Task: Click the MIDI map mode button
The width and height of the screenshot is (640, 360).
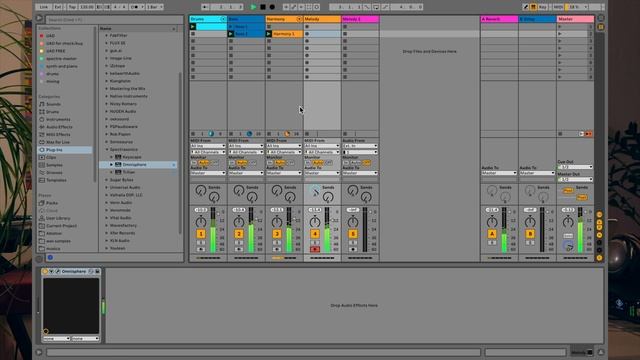Action: pos(558,7)
